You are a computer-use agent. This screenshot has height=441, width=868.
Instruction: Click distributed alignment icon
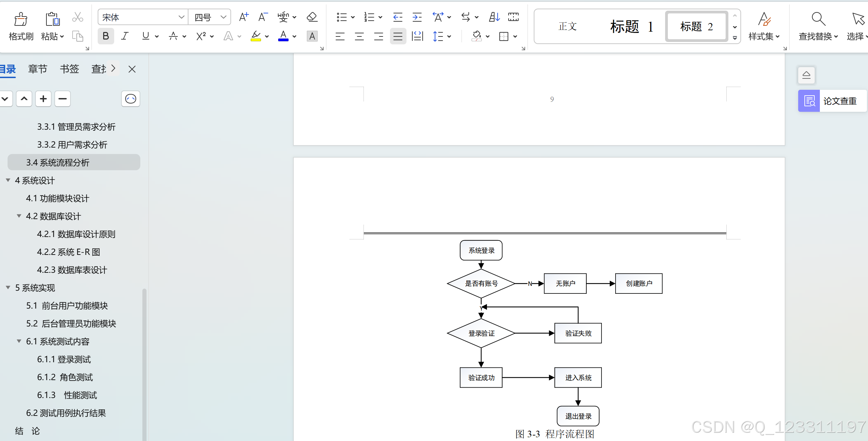[x=417, y=36]
